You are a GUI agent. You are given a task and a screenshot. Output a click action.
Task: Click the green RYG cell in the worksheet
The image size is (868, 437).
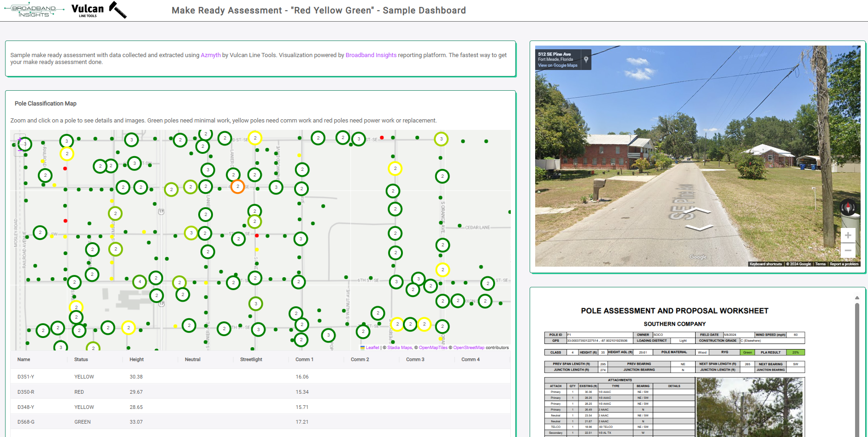[x=747, y=352]
